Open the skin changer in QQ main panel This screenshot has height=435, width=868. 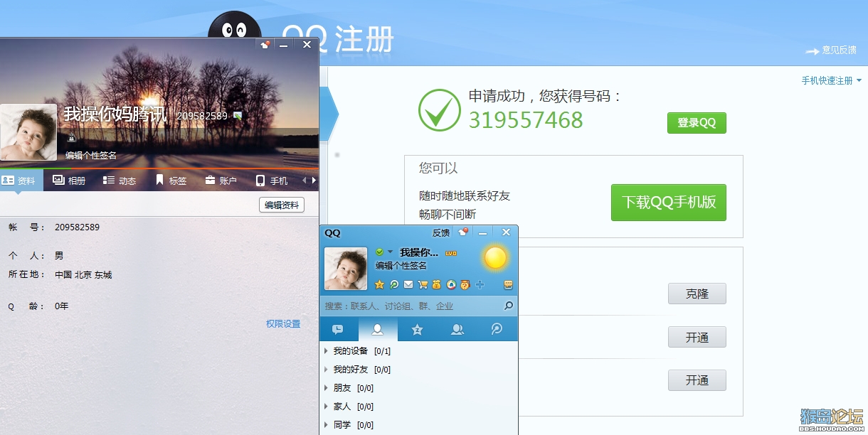pyautogui.click(x=464, y=232)
